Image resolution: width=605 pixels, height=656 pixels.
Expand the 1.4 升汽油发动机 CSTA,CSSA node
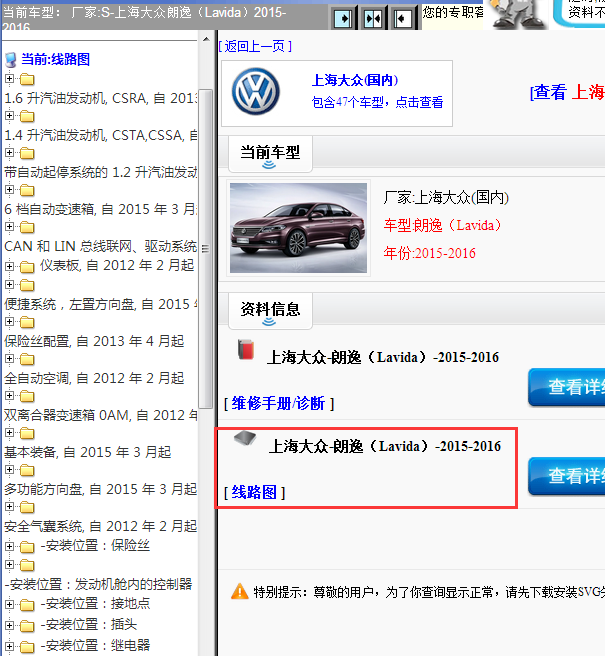pyautogui.click(x=9, y=115)
